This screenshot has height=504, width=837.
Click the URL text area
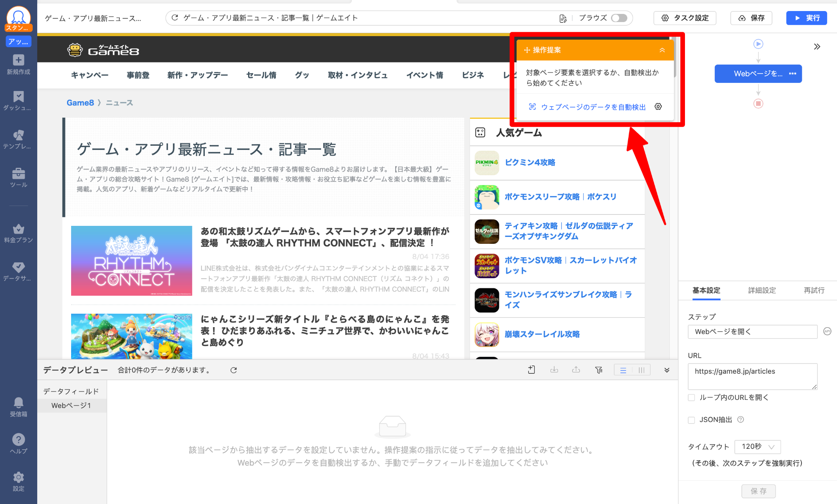(x=752, y=376)
